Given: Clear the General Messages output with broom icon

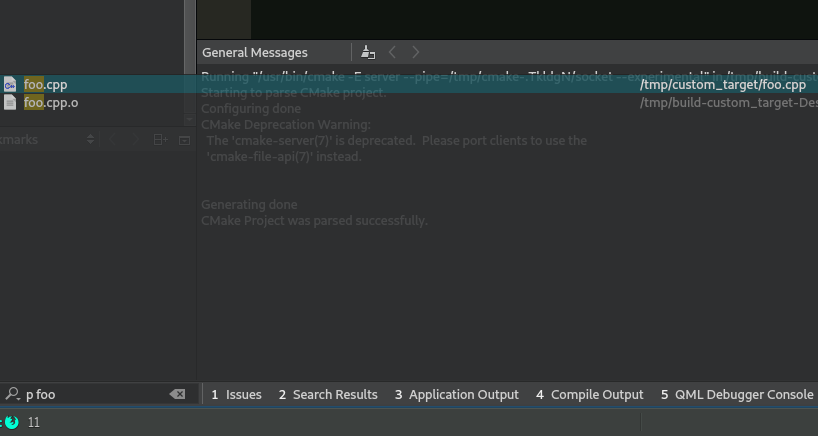Looking at the screenshot, I should pos(368,52).
